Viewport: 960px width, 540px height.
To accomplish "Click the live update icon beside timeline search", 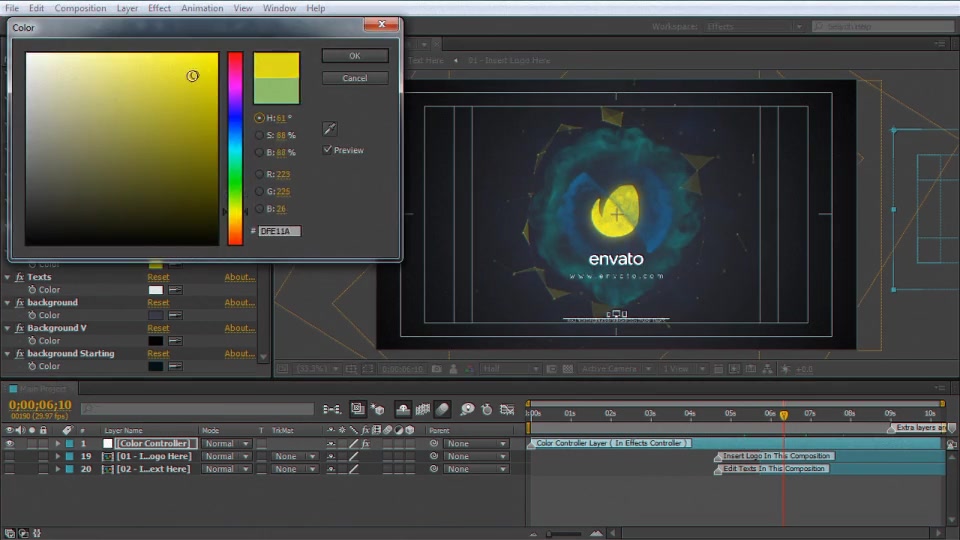I will point(358,409).
